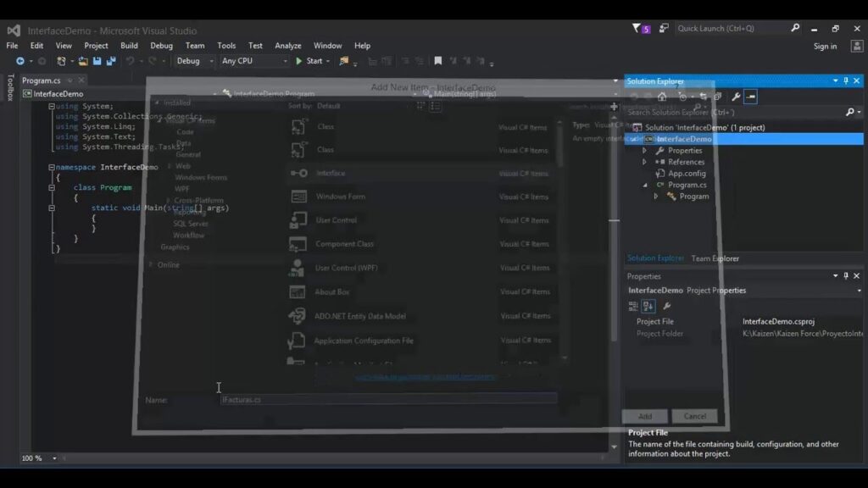Click the editor horizontal scrollbar at the bottom

[x=332, y=458]
